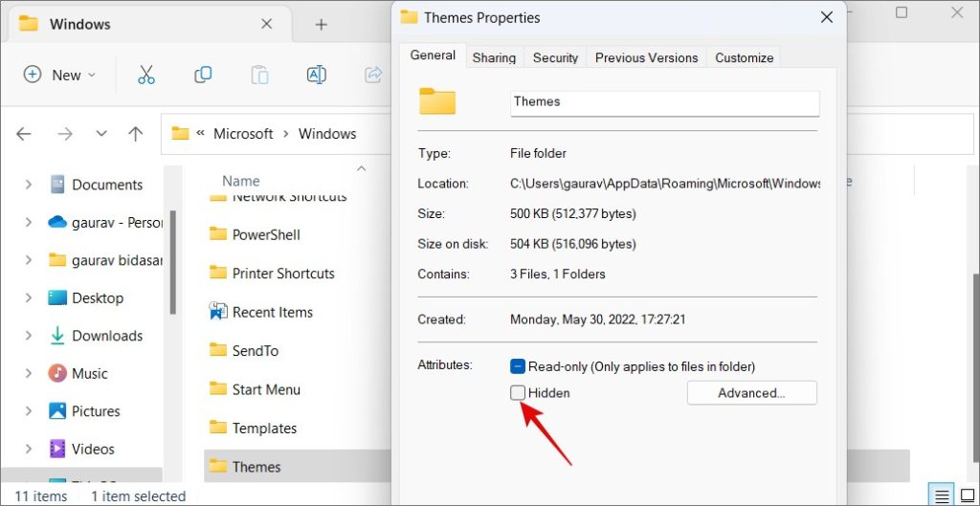The height and width of the screenshot is (506, 980).
Task: Open Documents in the navigation pane
Action: pos(96,185)
